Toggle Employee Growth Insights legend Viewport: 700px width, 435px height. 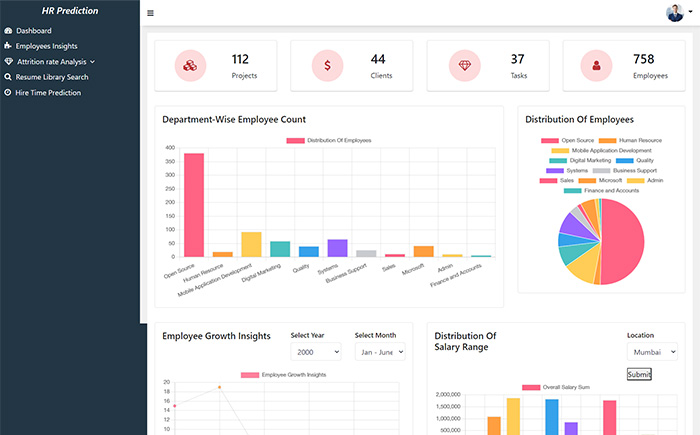(x=283, y=375)
